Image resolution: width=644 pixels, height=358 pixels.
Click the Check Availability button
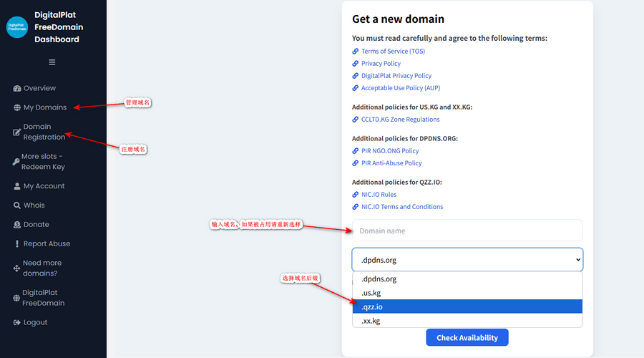pyautogui.click(x=467, y=337)
